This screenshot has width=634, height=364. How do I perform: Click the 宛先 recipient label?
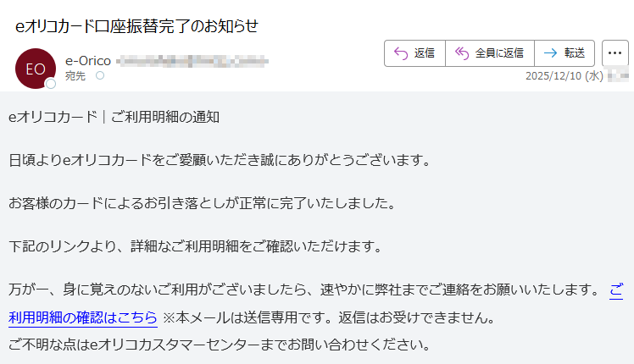pos(75,76)
